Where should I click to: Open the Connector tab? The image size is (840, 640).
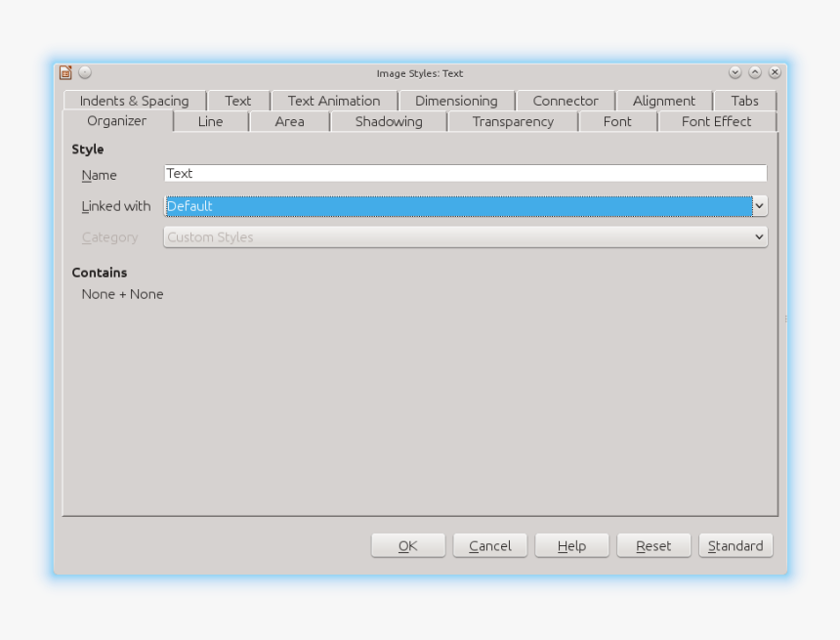click(x=565, y=101)
